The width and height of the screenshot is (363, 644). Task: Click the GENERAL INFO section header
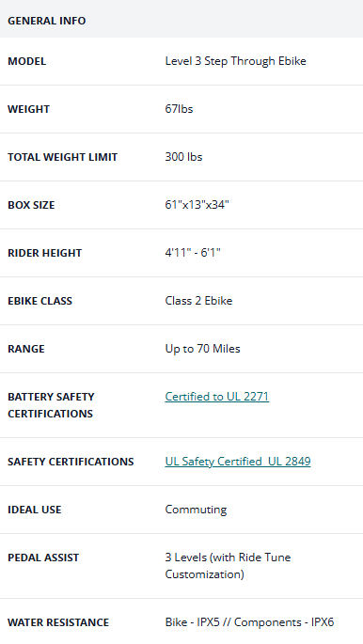(x=47, y=21)
